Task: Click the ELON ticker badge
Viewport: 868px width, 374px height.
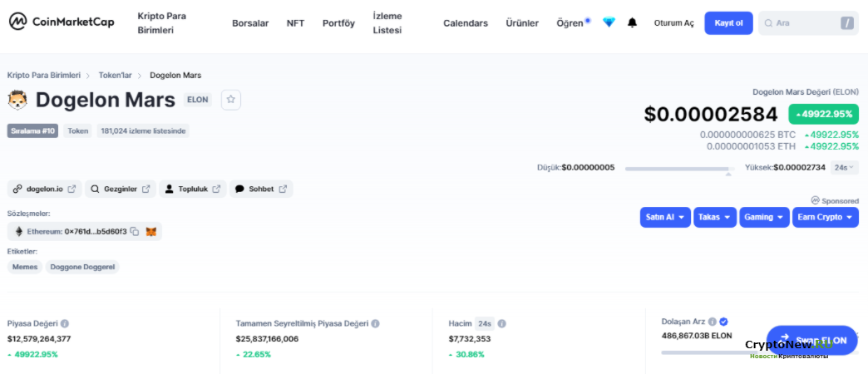Action: click(198, 100)
